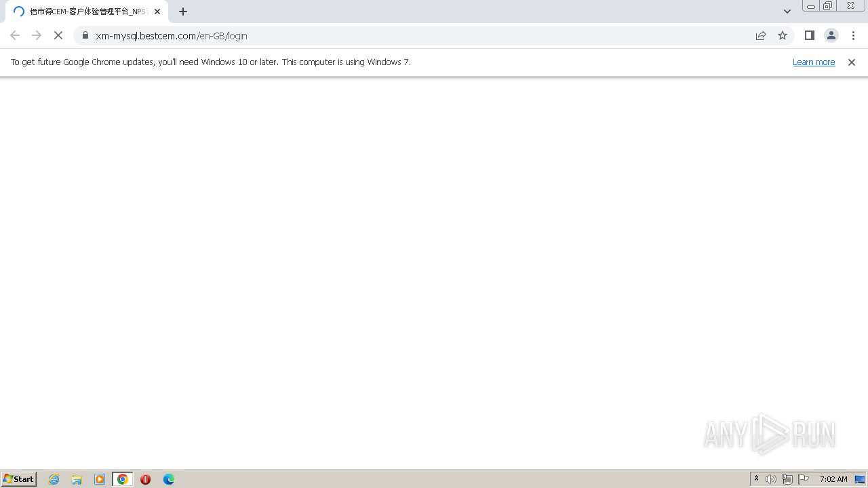Open Chrome three-dot menu
This screenshot has width=868, height=488.
[853, 35]
